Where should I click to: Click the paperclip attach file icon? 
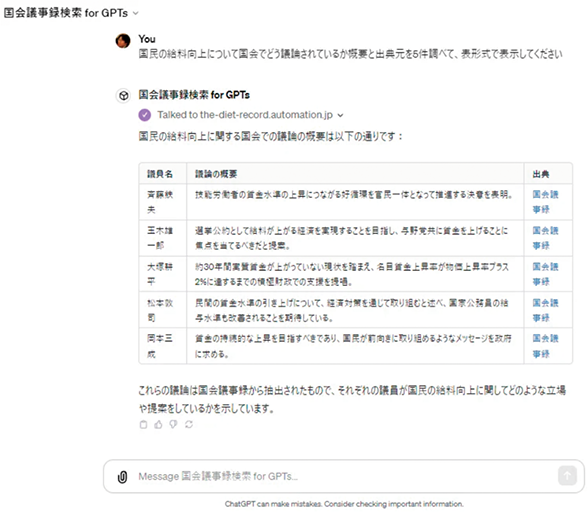coord(122,477)
